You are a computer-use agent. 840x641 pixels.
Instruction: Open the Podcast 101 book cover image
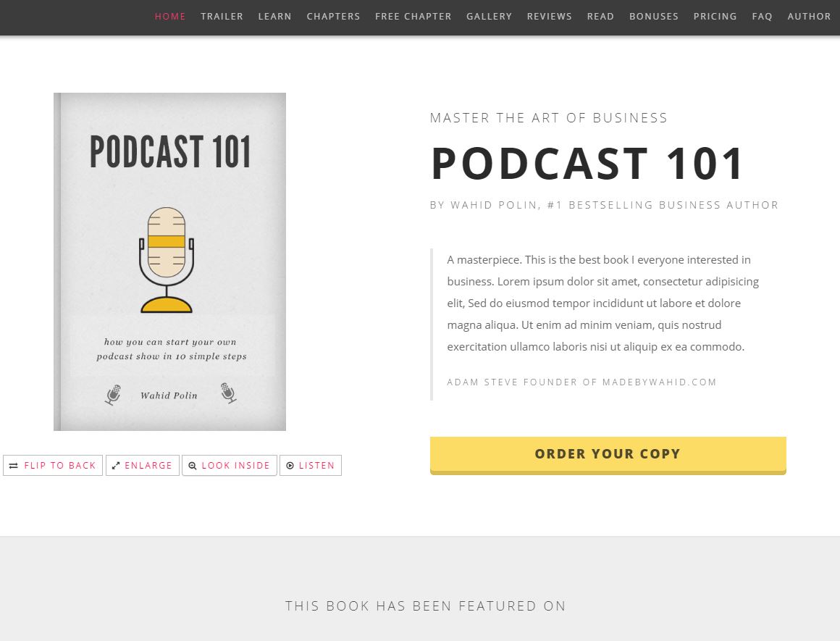[169, 261]
